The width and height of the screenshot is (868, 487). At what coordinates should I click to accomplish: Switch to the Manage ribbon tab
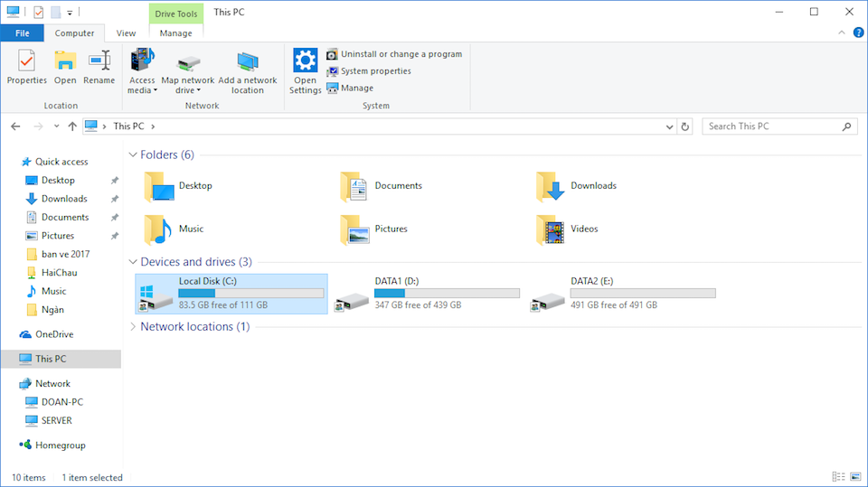[176, 33]
